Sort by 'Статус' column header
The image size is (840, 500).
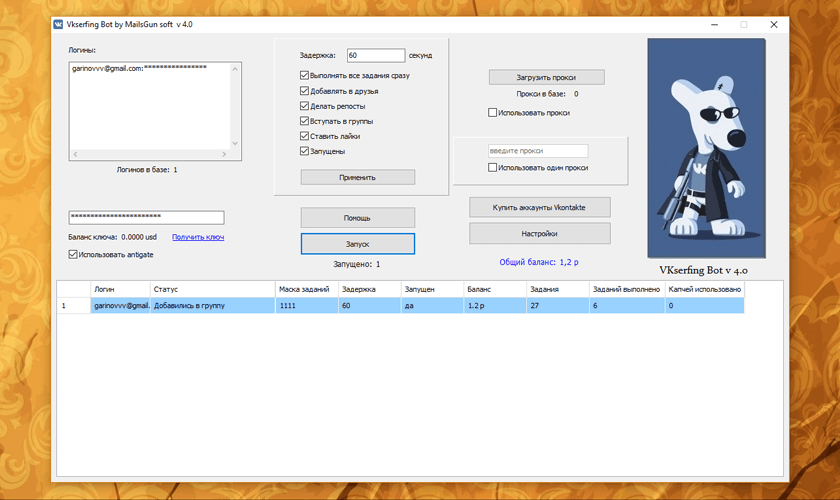click(213, 289)
